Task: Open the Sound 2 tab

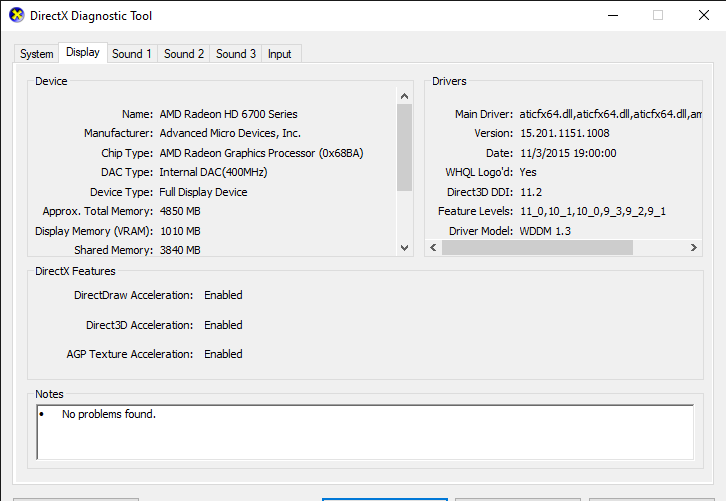Action: point(184,54)
